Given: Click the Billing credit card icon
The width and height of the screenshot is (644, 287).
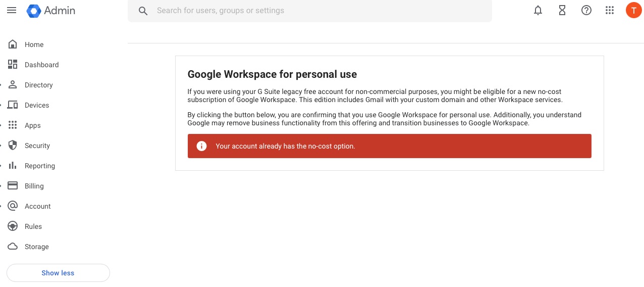Looking at the screenshot, I should (13, 185).
